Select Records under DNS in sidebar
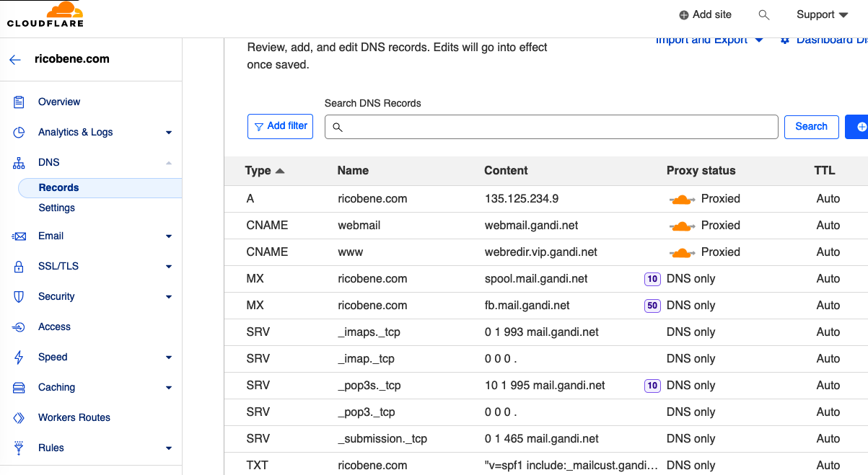The image size is (868, 475). point(100,187)
